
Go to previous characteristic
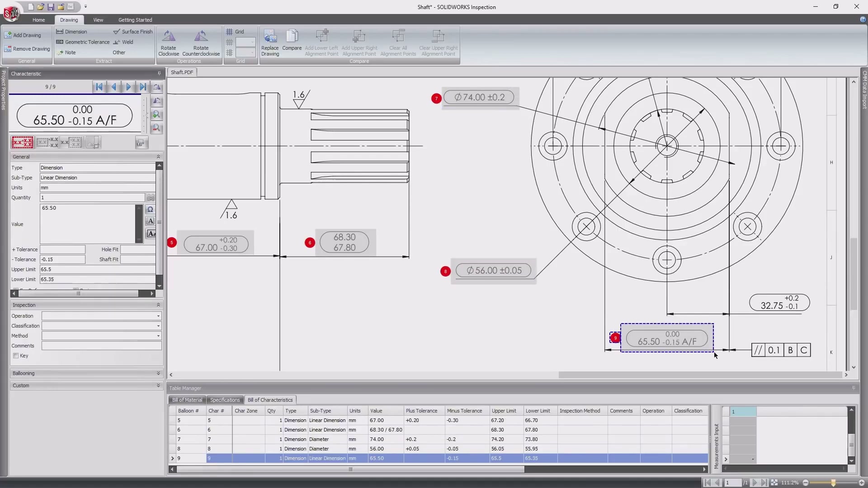click(113, 87)
